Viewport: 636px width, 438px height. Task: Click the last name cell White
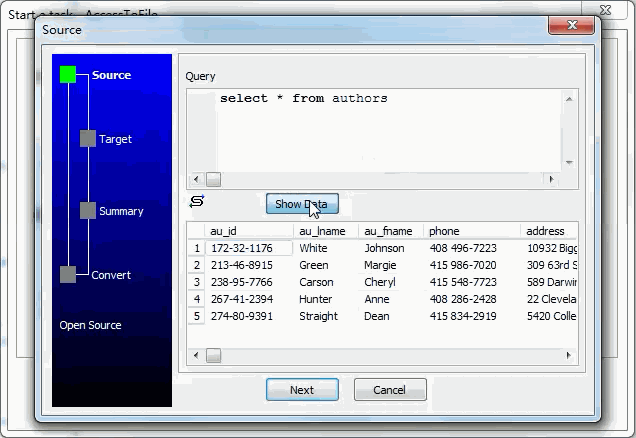click(326, 248)
